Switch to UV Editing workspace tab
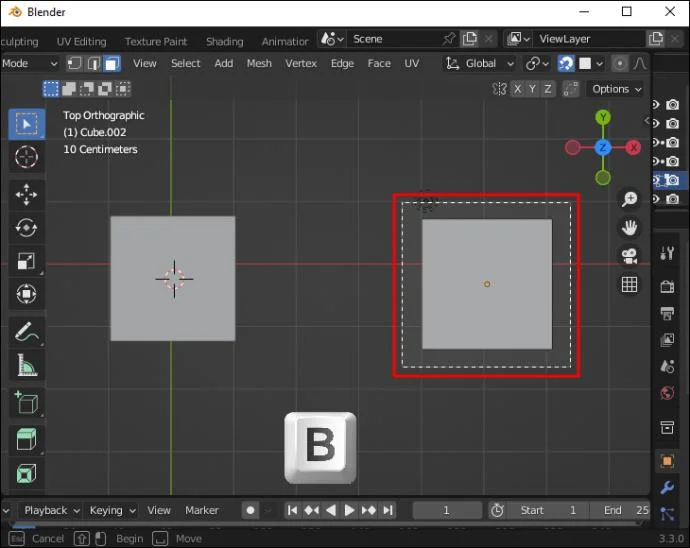Viewport: 690px width, 548px height. 81,42
